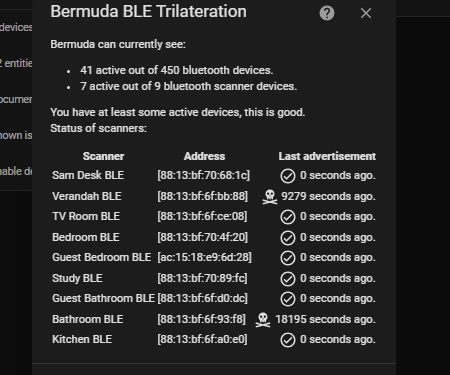This screenshot has height=375, width=450.
Task: Click the checkmark icon for TV Room BLE
Action: tap(288, 217)
